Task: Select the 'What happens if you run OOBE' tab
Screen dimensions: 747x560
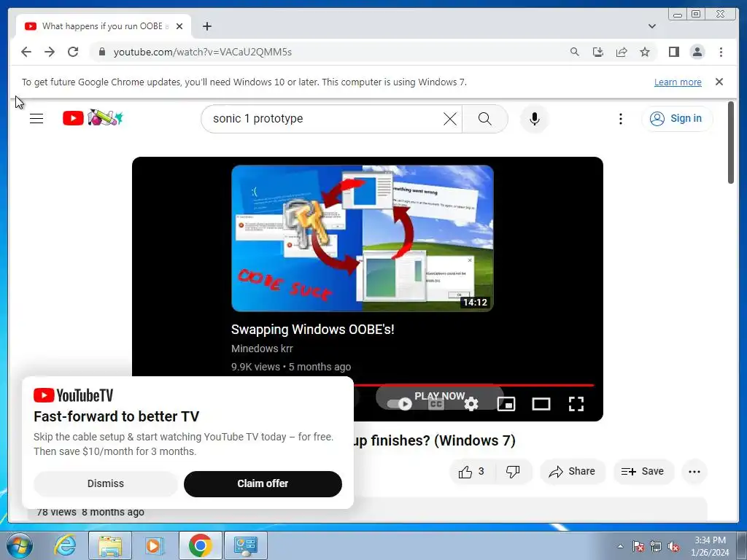Action: 104,26
